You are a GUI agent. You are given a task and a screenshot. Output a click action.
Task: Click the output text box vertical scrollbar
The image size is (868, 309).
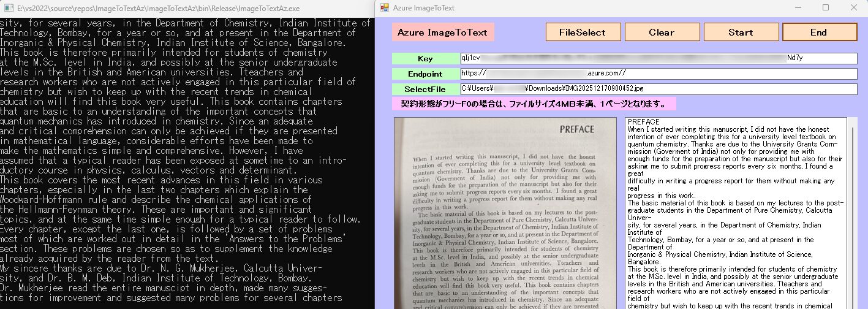click(851, 215)
